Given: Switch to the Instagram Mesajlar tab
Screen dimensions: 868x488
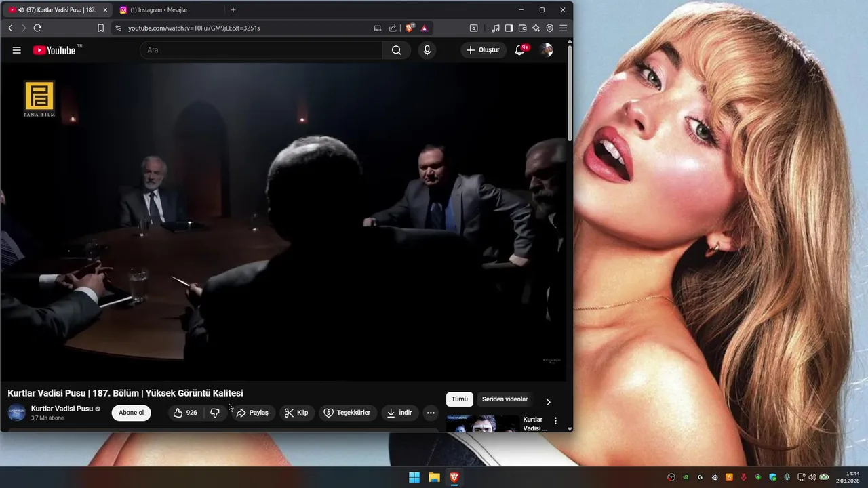Looking at the screenshot, I should click(168, 10).
